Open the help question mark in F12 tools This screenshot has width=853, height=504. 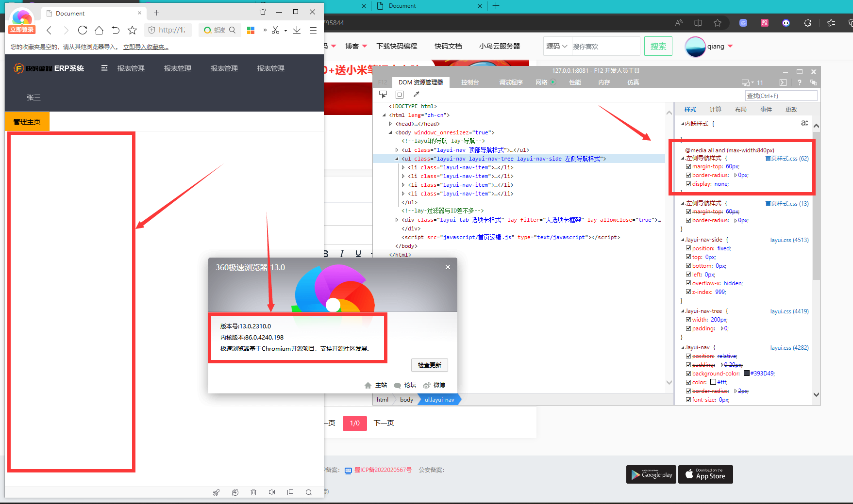click(799, 82)
